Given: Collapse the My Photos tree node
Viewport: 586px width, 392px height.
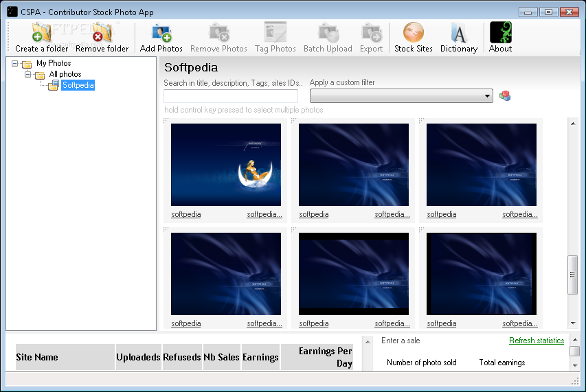Looking at the screenshot, I should (x=14, y=63).
